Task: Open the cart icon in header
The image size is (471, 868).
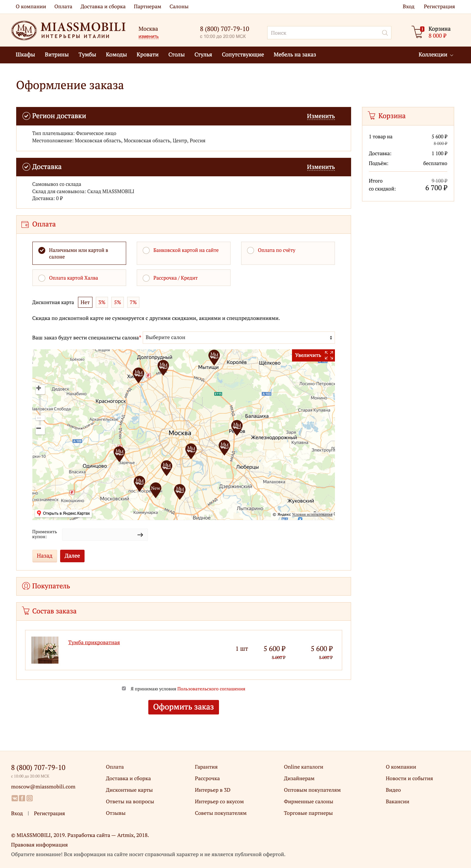Action: click(417, 32)
